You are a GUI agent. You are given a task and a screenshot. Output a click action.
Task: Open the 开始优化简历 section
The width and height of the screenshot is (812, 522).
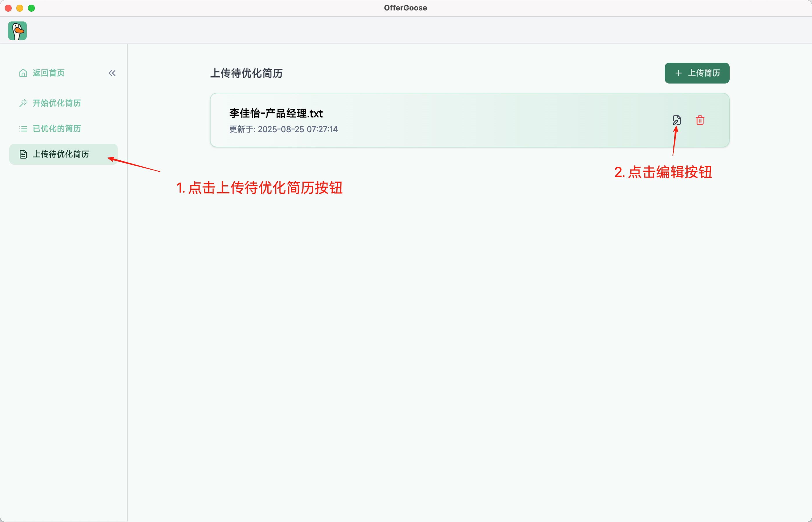coord(57,103)
